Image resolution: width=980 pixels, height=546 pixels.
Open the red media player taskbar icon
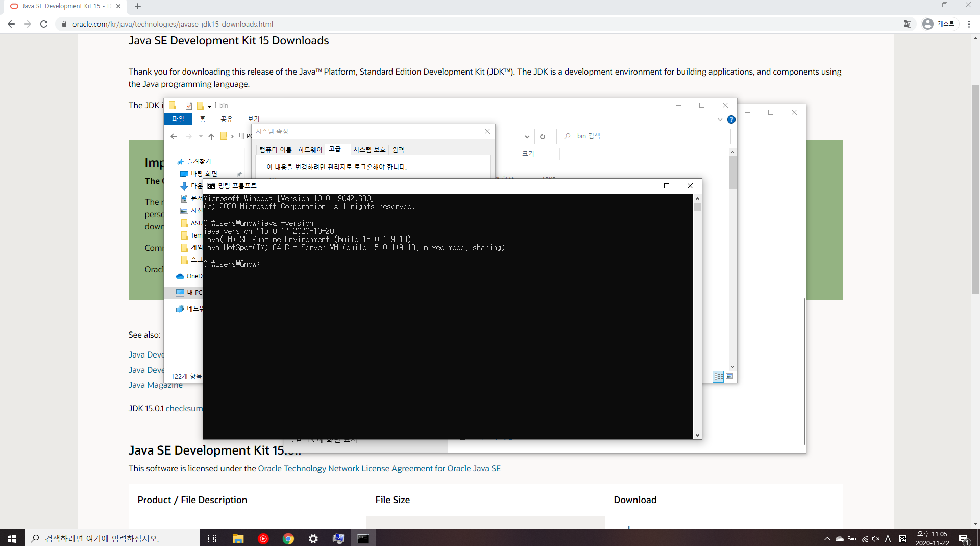click(x=263, y=538)
